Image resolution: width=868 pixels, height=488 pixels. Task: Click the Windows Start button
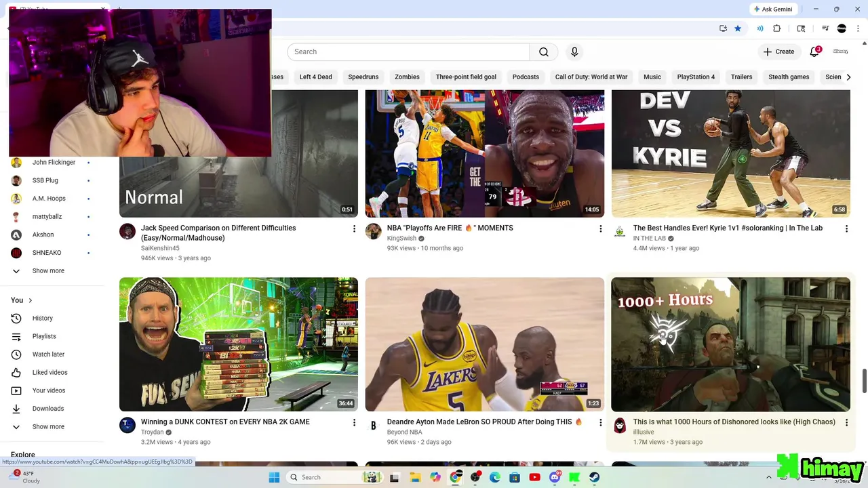coord(274,477)
